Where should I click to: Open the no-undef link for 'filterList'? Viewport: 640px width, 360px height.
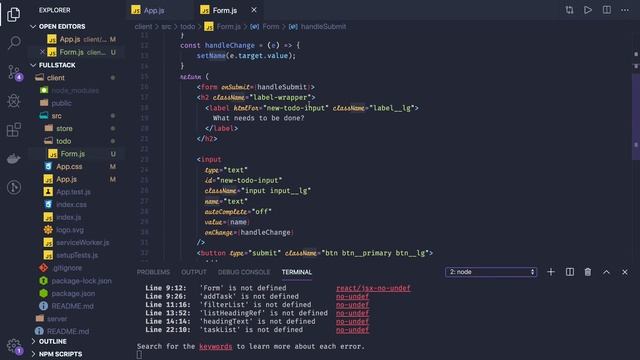(352, 305)
